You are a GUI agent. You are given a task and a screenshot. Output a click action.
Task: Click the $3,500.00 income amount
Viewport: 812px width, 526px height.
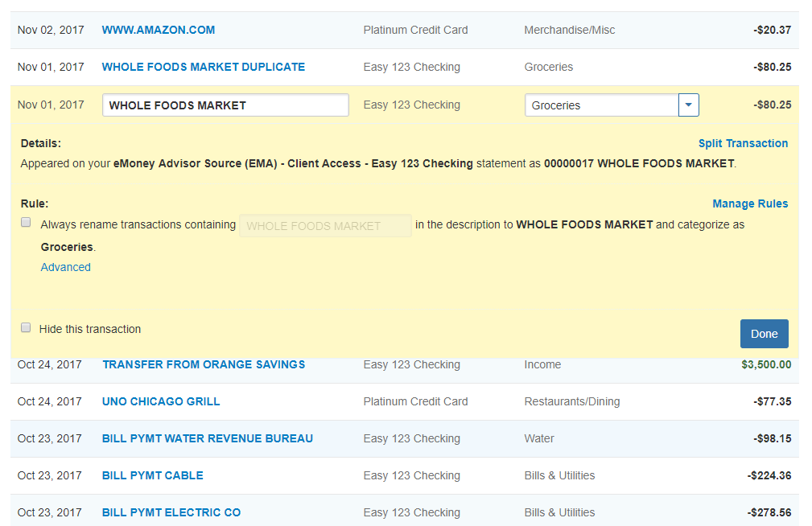coord(765,364)
